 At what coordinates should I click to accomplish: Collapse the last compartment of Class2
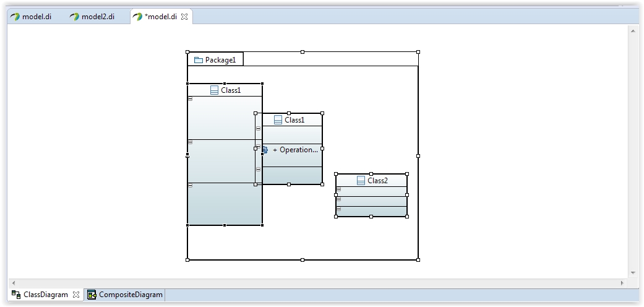coord(339,209)
